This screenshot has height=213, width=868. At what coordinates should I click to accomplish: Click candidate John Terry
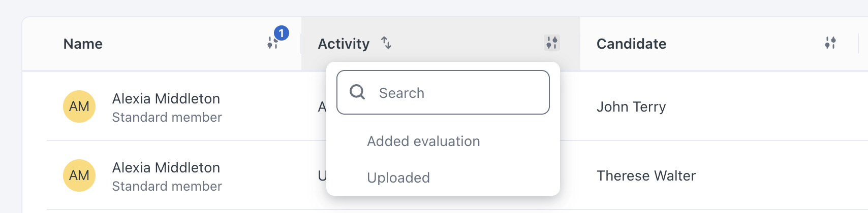(631, 106)
